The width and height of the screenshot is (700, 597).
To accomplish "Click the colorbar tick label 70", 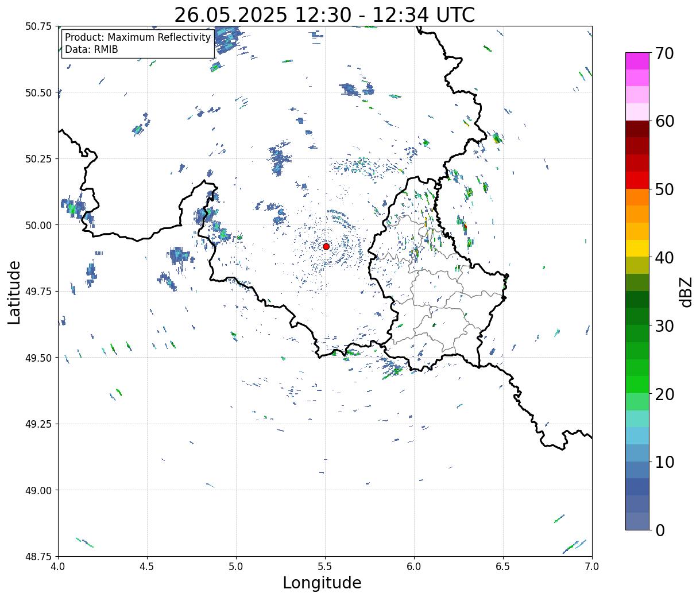I will 665,53.
